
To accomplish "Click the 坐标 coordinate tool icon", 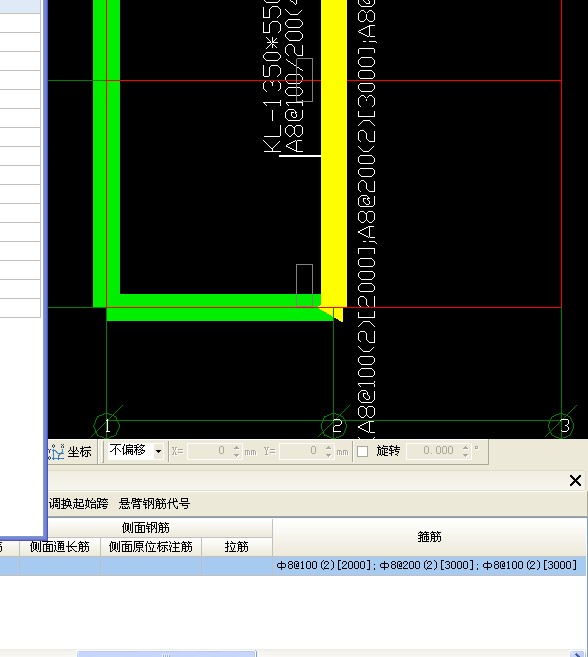I will [x=57, y=452].
